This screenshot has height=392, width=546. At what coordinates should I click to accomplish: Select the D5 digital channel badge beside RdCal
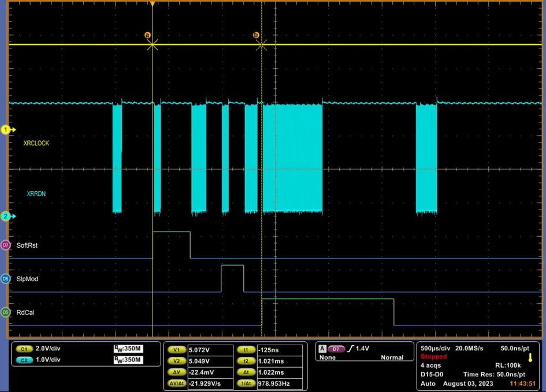point(6,312)
